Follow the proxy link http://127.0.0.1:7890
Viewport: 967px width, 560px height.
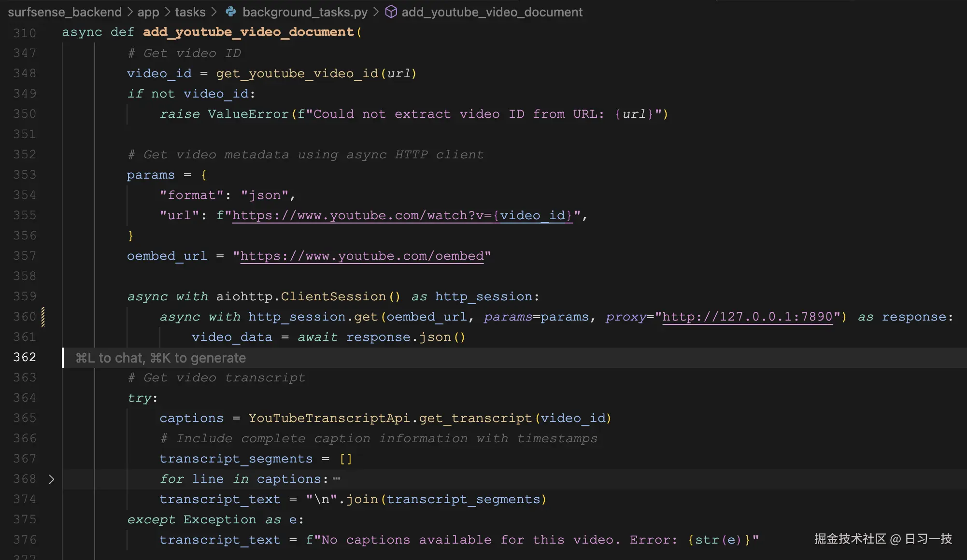(x=748, y=317)
